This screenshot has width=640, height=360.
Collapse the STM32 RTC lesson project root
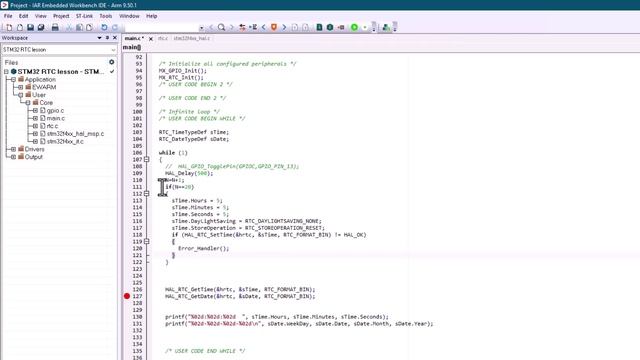(6, 71)
